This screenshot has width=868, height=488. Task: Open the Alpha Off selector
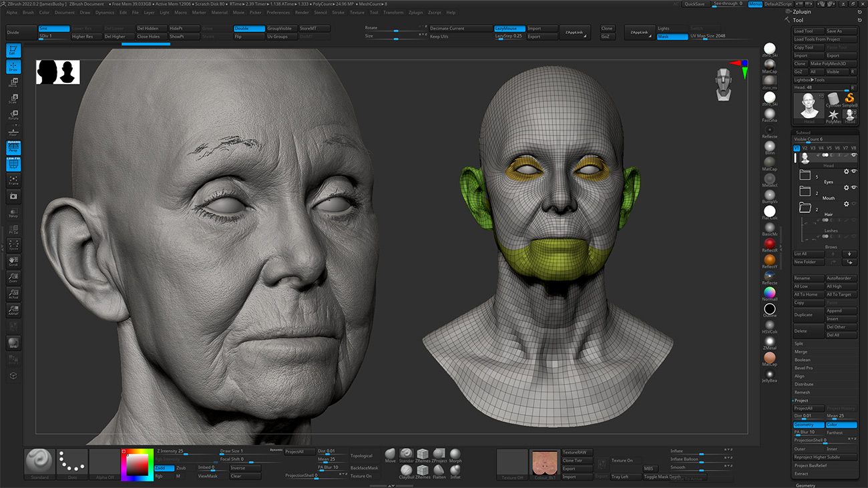(104, 464)
